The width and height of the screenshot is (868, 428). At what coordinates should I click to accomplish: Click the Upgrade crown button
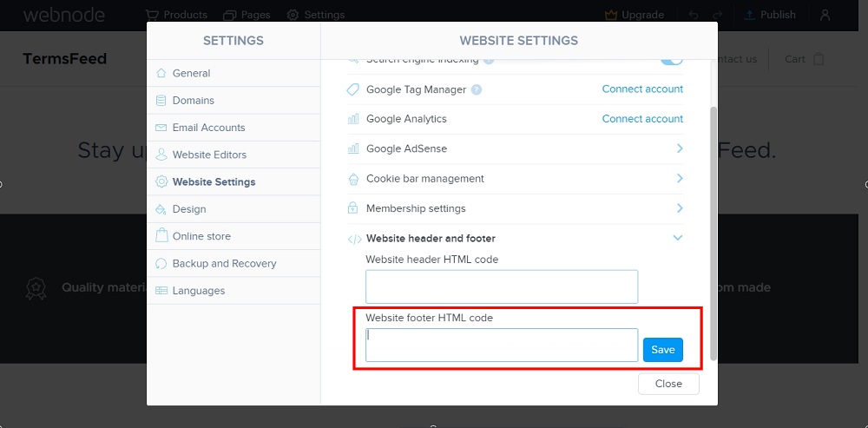click(x=634, y=15)
